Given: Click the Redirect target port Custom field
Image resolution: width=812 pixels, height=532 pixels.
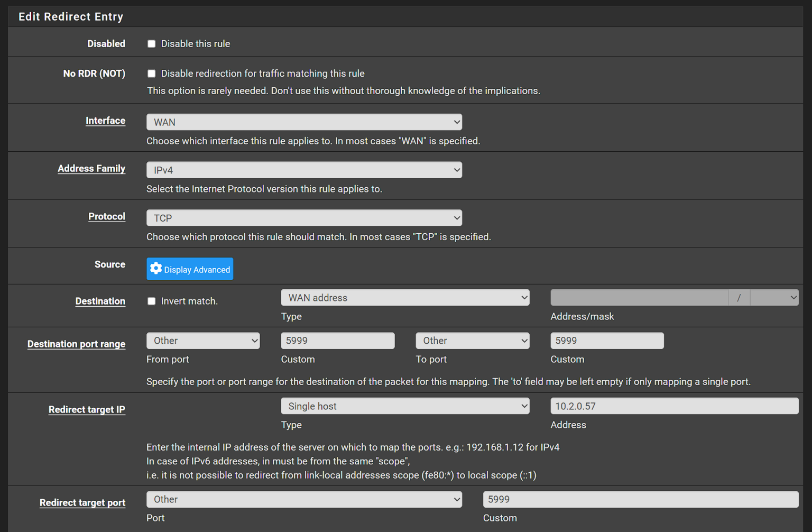Looking at the screenshot, I should [640, 499].
